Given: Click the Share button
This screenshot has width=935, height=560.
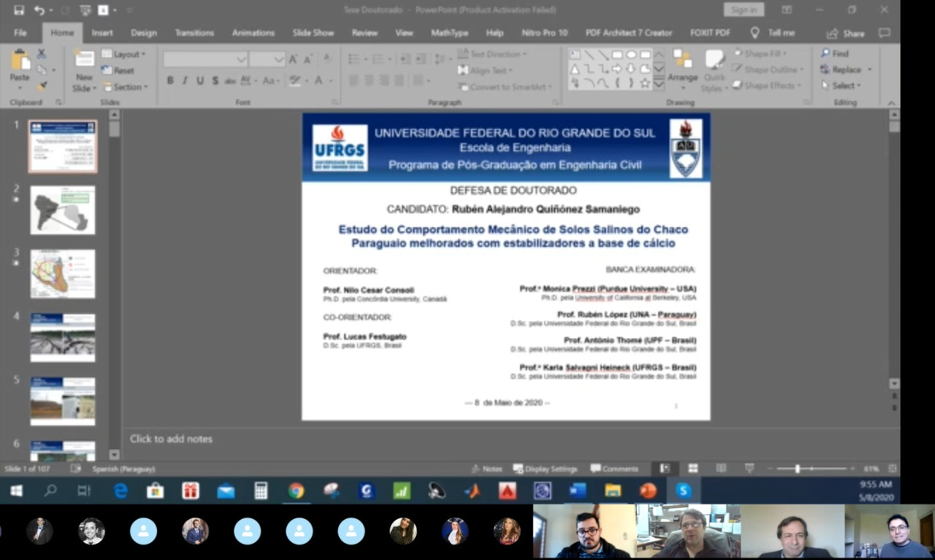Looking at the screenshot, I should pos(846,34).
